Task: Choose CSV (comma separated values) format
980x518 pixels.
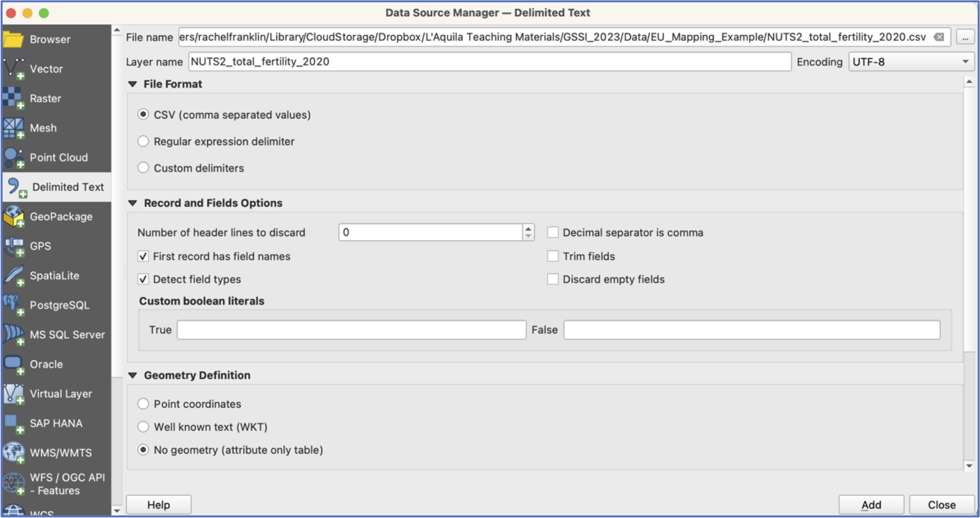Action: [x=143, y=115]
